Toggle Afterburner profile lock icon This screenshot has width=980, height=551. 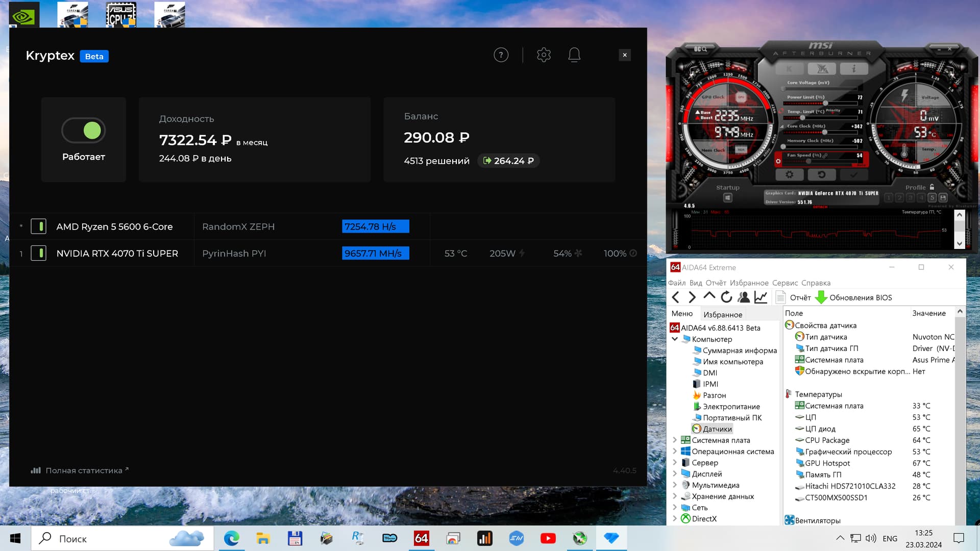point(932,187)
